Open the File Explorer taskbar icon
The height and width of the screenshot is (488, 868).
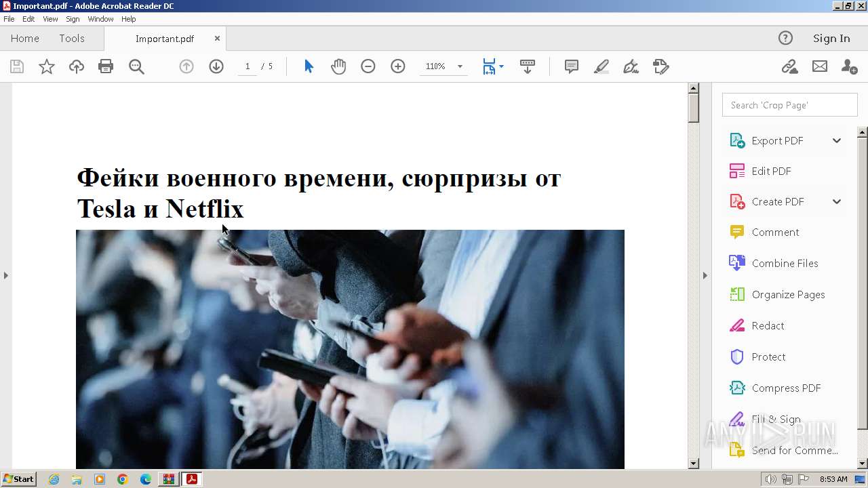77,479
